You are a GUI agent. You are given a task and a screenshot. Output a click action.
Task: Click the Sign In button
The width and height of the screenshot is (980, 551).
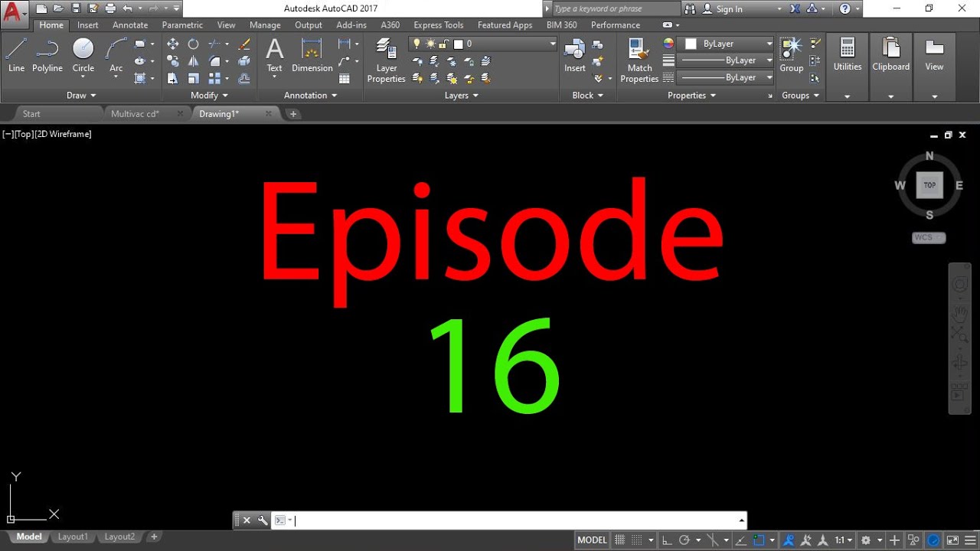click(729, 9)
